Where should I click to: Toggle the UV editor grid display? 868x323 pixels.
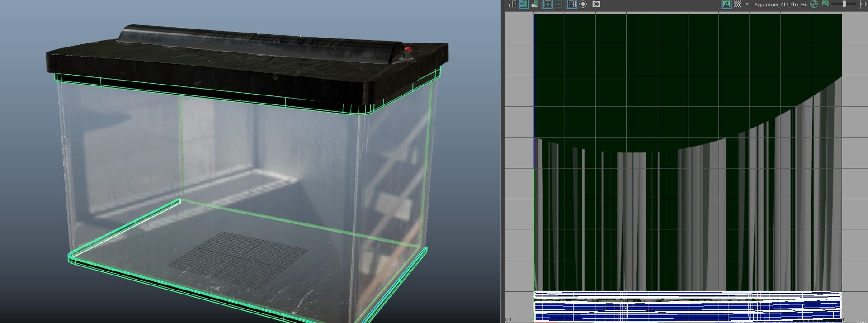pyautogui.click(x=572, y=4)
